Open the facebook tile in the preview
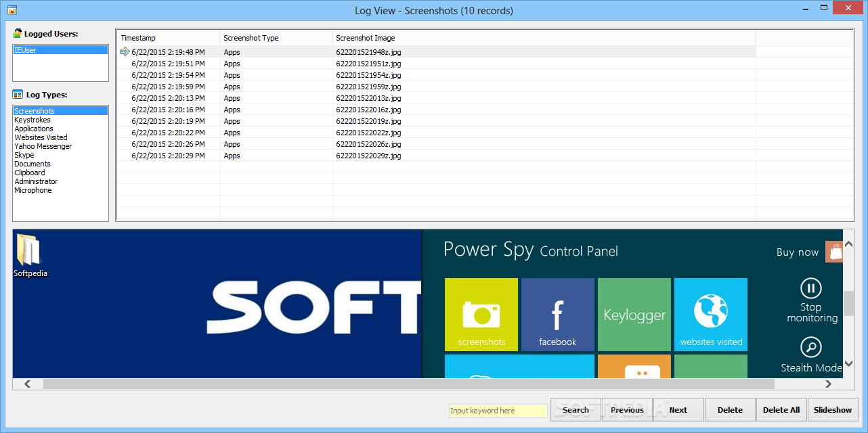This screenshot has height=433, width=868. pyautogui.click(x=558, y=315)
